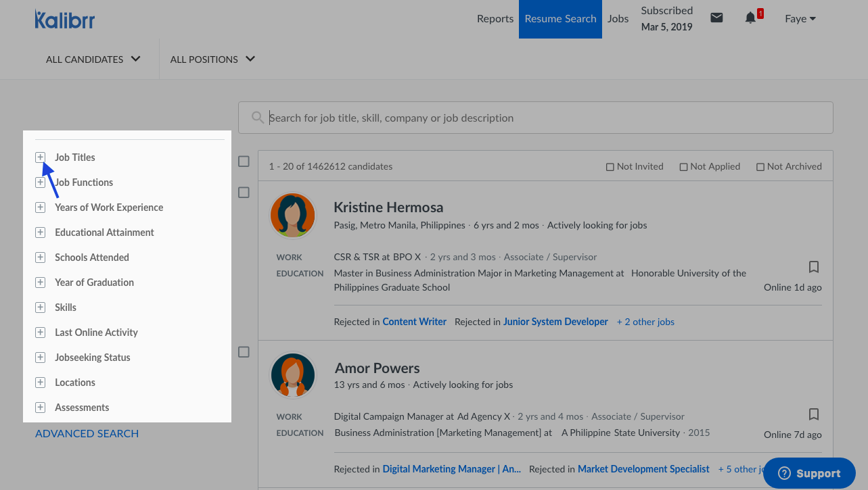Open the All Positions dropdown

click(212, 59)
